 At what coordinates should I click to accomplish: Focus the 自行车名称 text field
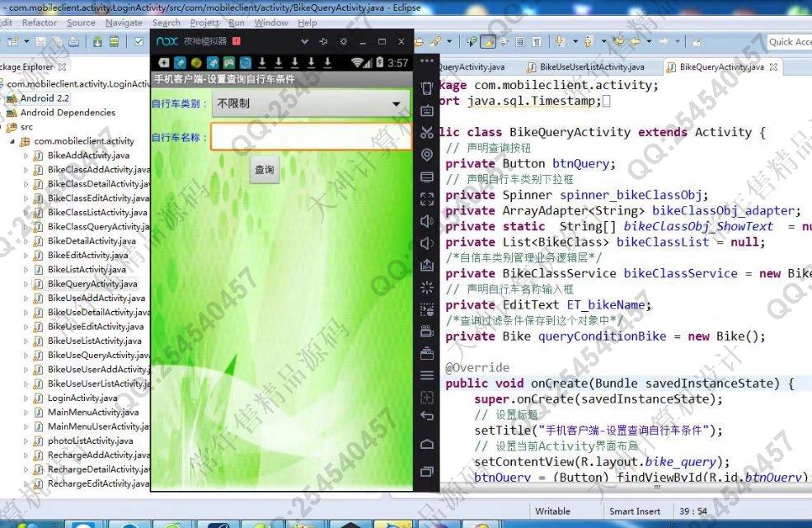312,137
